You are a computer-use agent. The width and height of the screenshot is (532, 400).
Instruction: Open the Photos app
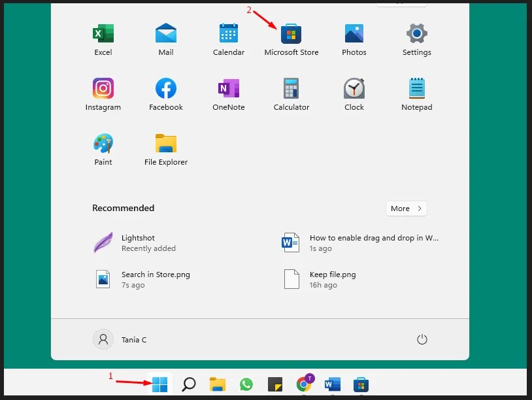[354, 39]
